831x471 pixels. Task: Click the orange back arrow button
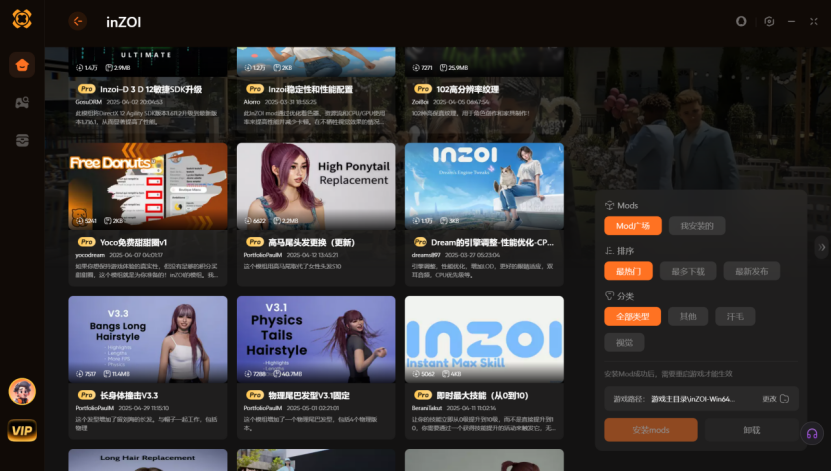(x=78, y=22)
